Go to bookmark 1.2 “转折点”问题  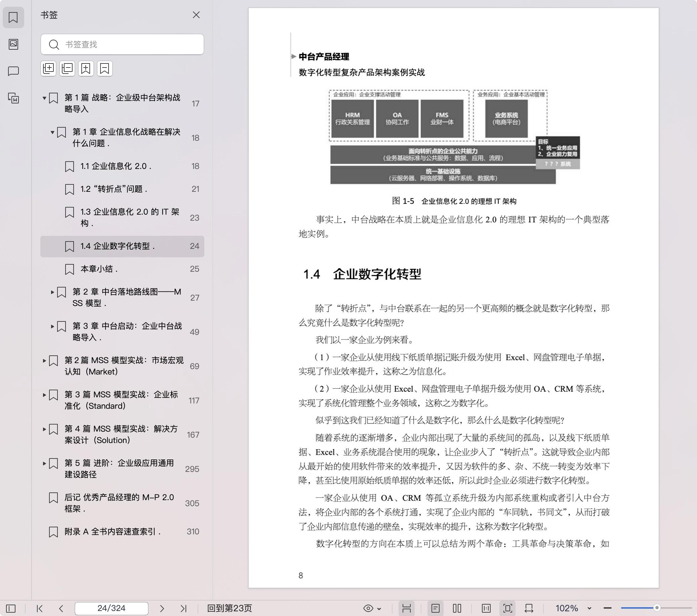point(122,189)
